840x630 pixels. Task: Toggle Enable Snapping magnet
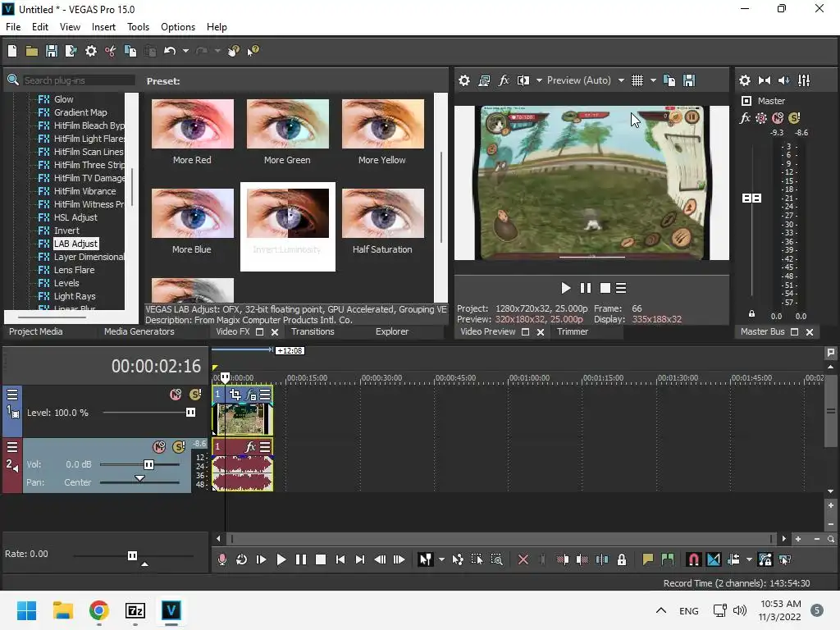(694, 559)
